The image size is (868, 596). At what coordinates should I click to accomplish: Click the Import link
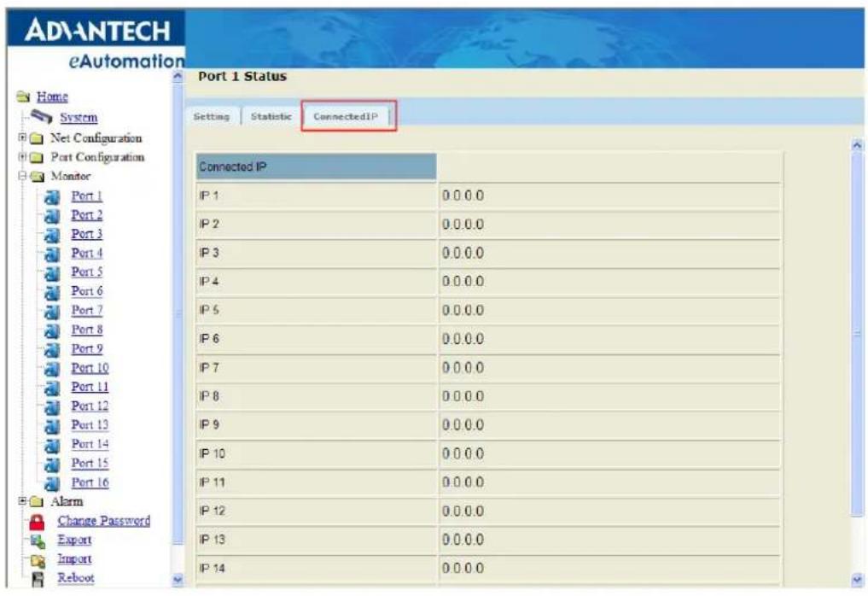pos(74,559)
